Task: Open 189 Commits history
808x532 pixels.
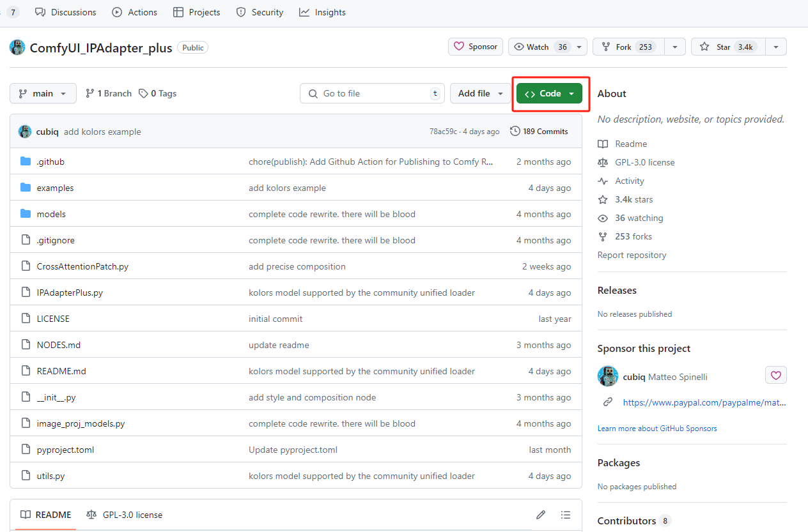Action: (x=539, y=132)
